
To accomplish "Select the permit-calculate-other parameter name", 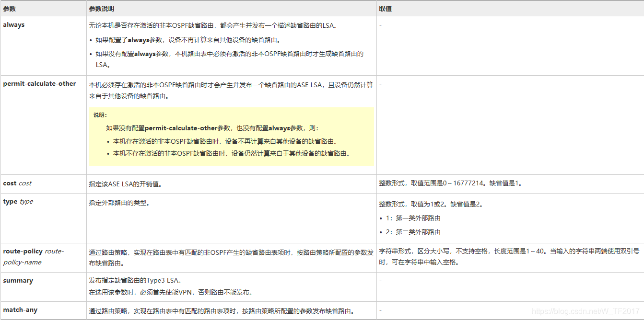I will click(x=39, y=84).
